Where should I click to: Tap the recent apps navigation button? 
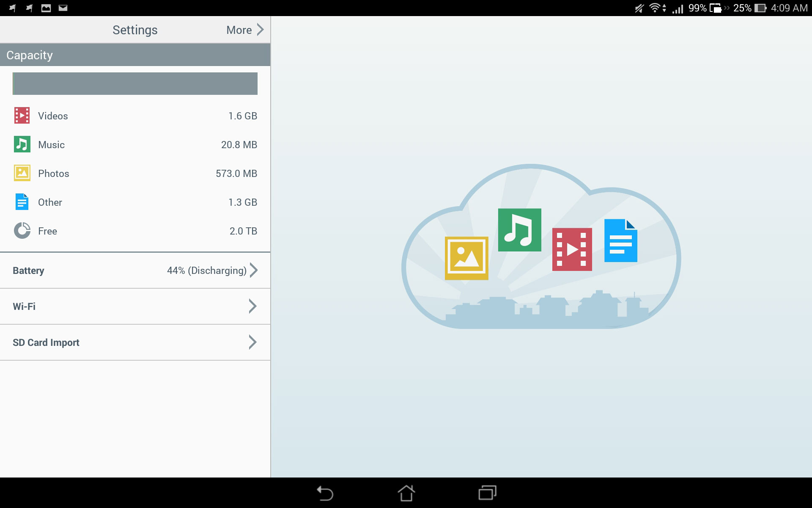(487, 493)
